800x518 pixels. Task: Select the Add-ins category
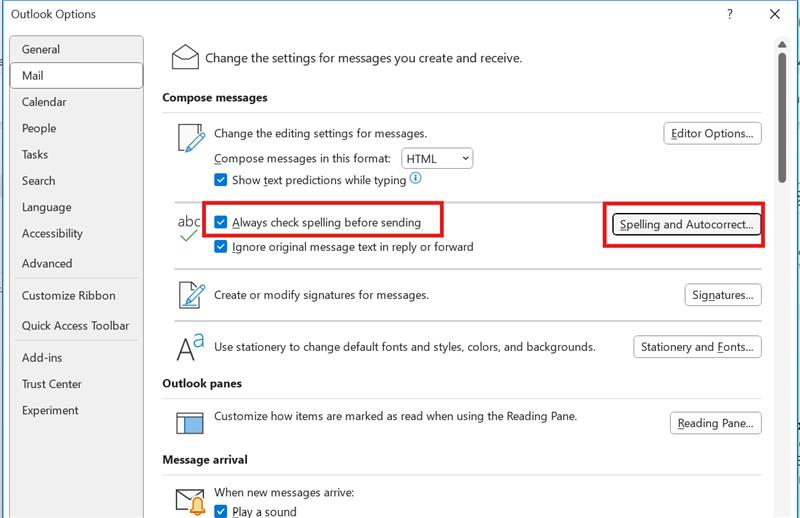tap(77, 358)
